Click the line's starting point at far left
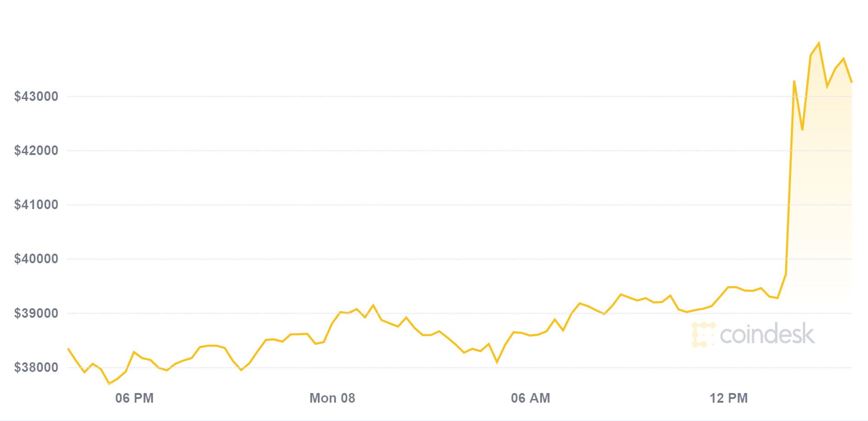This screenshot has width=868, height=421. tap(68, 349)
